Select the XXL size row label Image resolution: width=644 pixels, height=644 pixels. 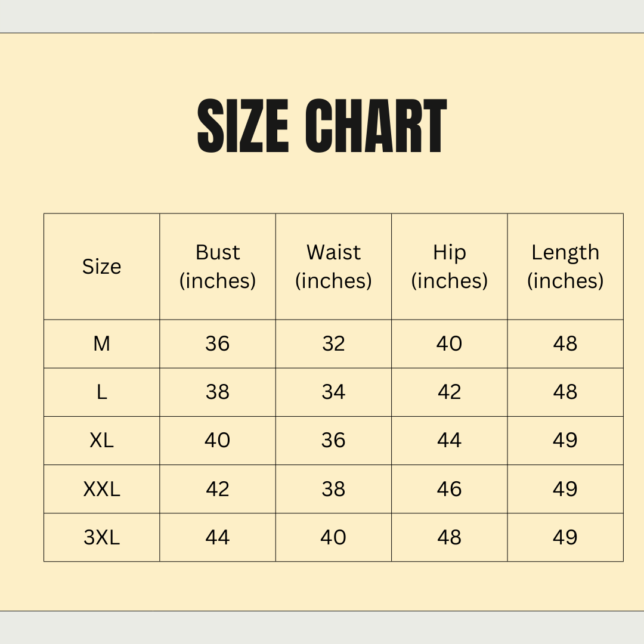pyautogui.click(x=101, y=489)
